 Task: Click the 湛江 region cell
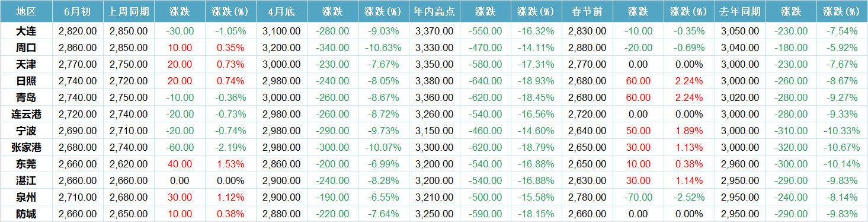26,180
